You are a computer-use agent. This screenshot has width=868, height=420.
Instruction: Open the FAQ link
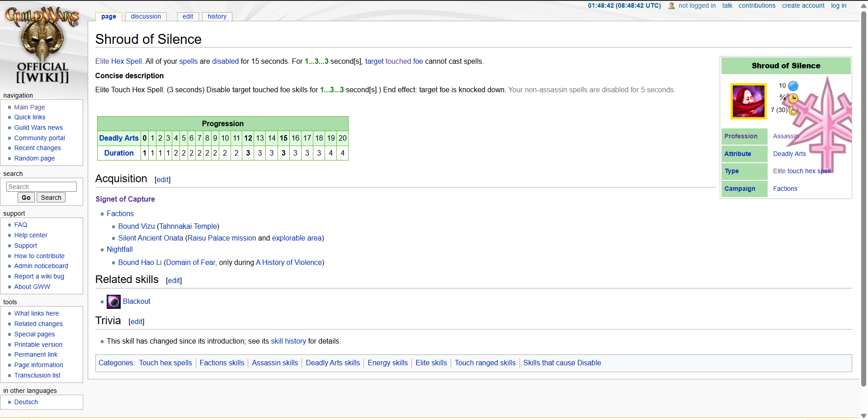tap(20, 225)
